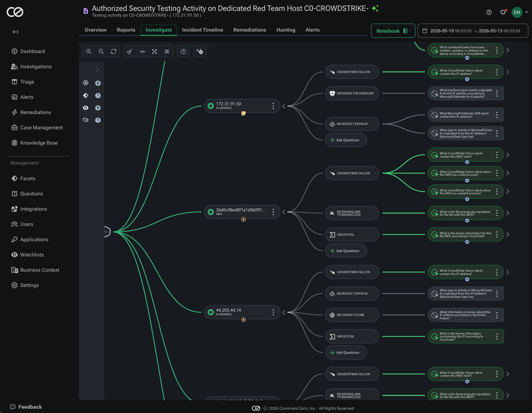The width and height of the screenshot is (532, 413).
Task: Click the facet diamond icon in the filter panel
Action: pos(86,96)
